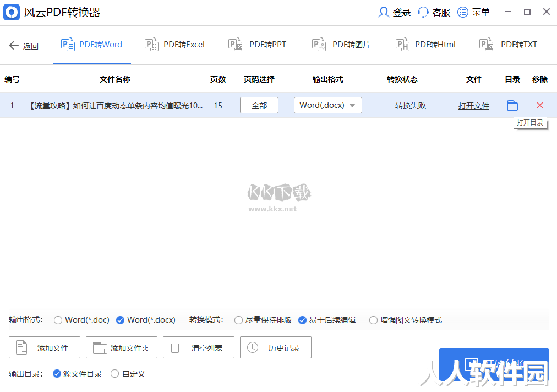Click the 转换失败 status text
Viewport: 557px width, 392px height.
pyautogui.click(x=410, y=106)
